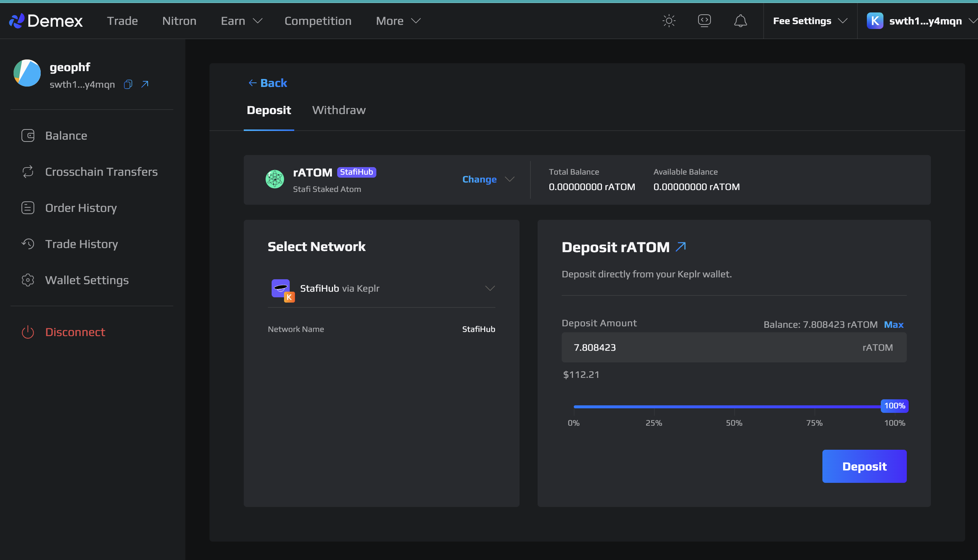The height and width of the screenshot is (560, 978).
Task: Set slider to 50% mark
Action: pos(733,406)
